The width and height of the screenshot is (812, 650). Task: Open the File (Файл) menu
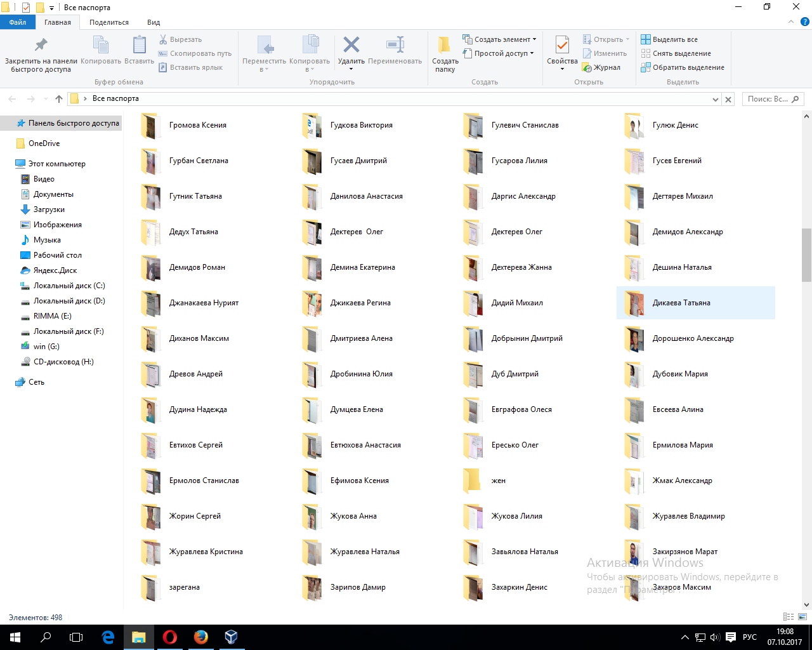click(x=18, y=22)
